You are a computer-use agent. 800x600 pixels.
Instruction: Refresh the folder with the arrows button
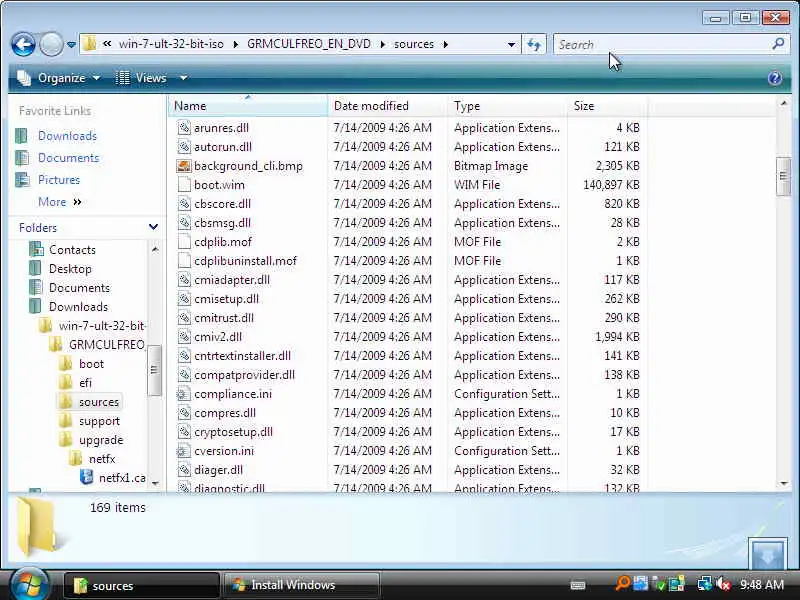click(x=534, y=44)
